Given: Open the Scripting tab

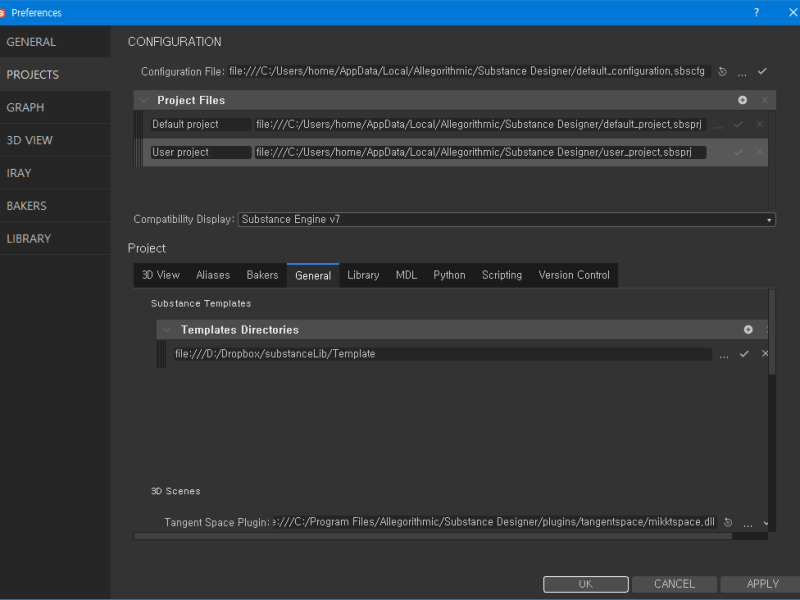Looking at the screenshot, I should tap(501, 274).
